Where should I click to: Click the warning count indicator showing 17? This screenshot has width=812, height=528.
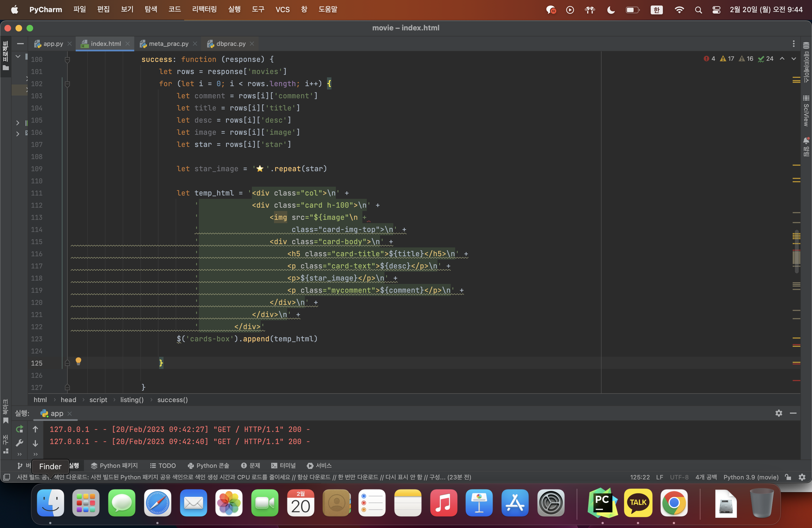pos(727,59)
